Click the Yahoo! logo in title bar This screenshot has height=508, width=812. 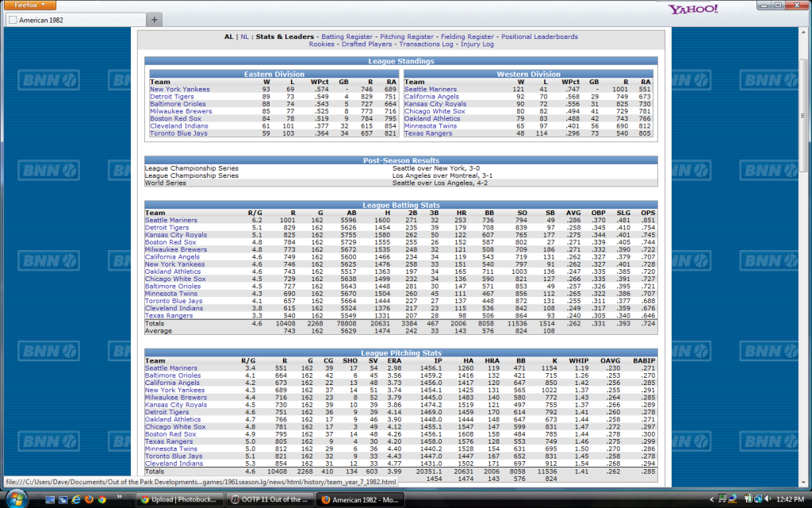(693, 9)
